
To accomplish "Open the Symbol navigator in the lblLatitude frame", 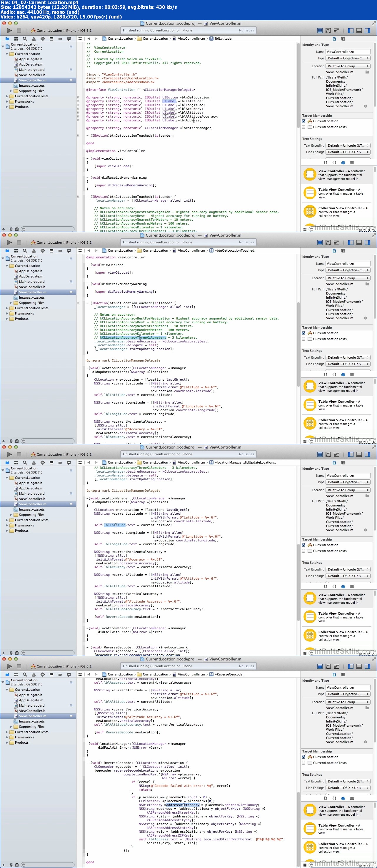I will click(16, 39).
